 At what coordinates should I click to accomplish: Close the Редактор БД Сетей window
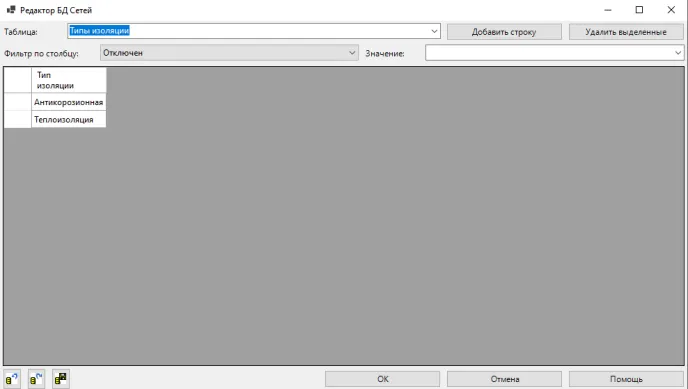pos(671,10)
